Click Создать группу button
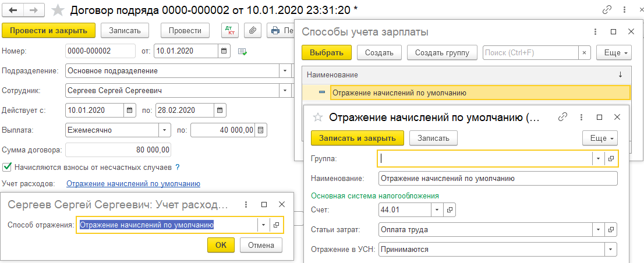The image size is (644, 263). point(442,52)
